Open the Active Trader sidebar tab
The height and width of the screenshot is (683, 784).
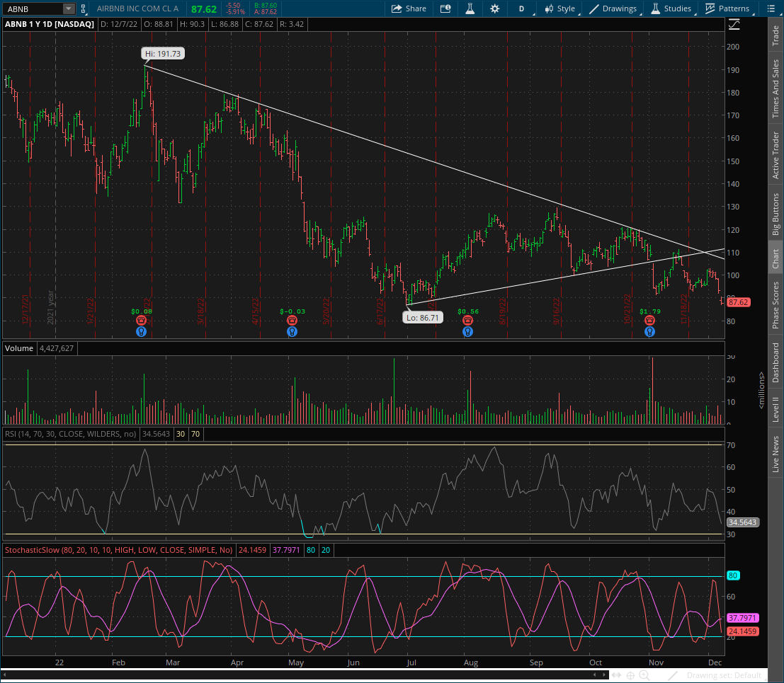coord(776,156)
